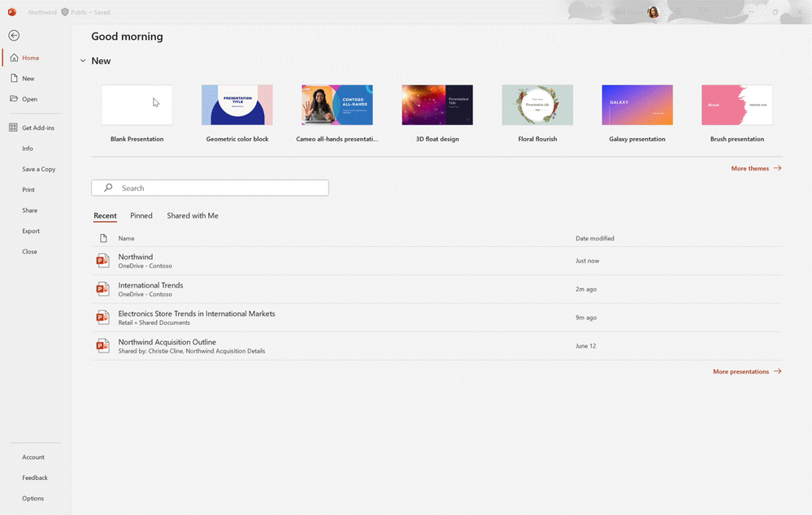Image resolution: width=812 pixels, height=515 pixels.
Task: Click the Open label in sidebar
Action: point(29,99)
